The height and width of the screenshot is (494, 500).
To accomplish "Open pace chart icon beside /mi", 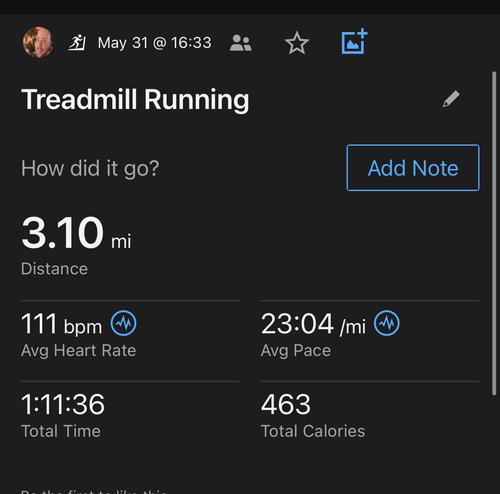I will point(387,323).
